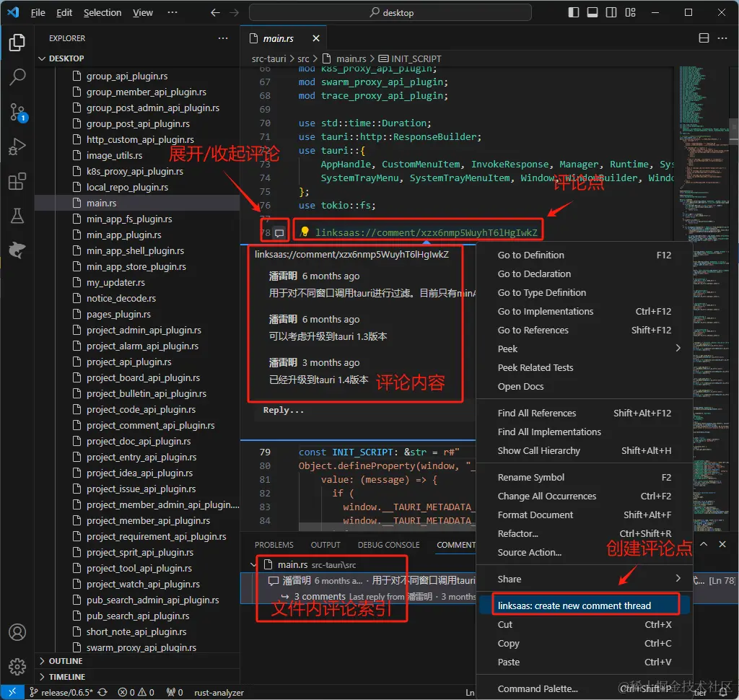The image size is (739, 700).
Task: Close the bottom panel
Action: coord(722,544)
